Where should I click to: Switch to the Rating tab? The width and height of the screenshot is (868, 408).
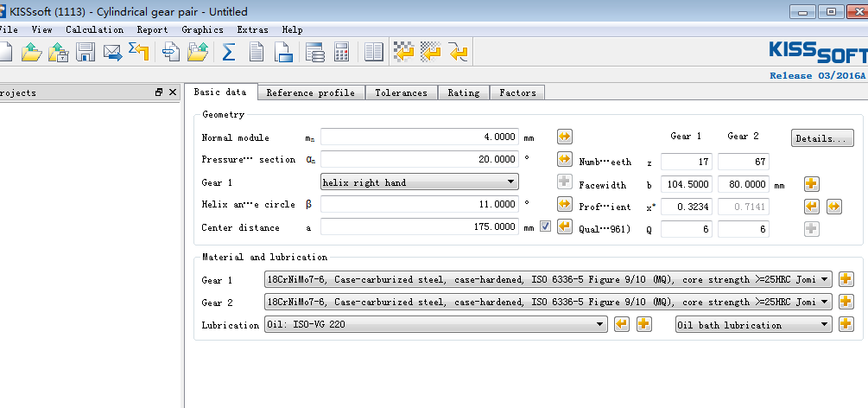[x=464, y=92]
